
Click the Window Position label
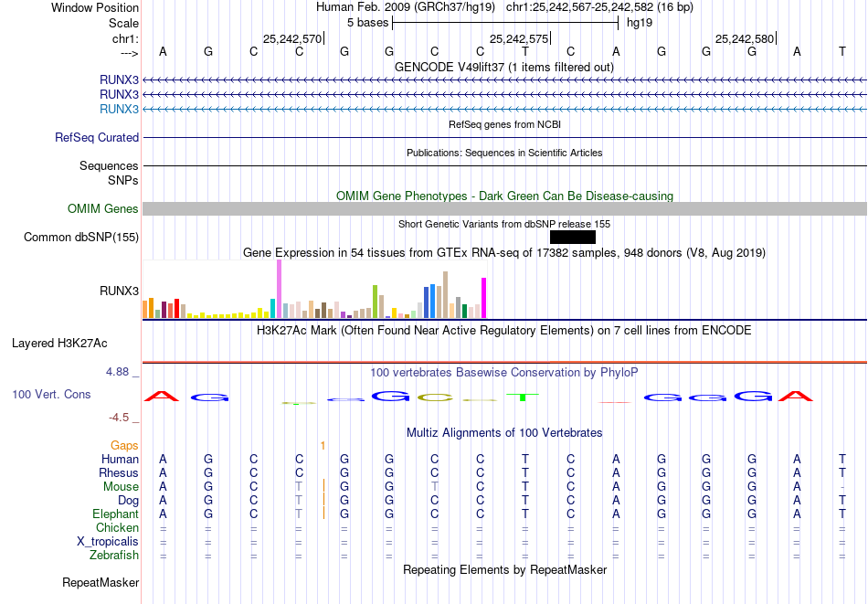[95, 7]
